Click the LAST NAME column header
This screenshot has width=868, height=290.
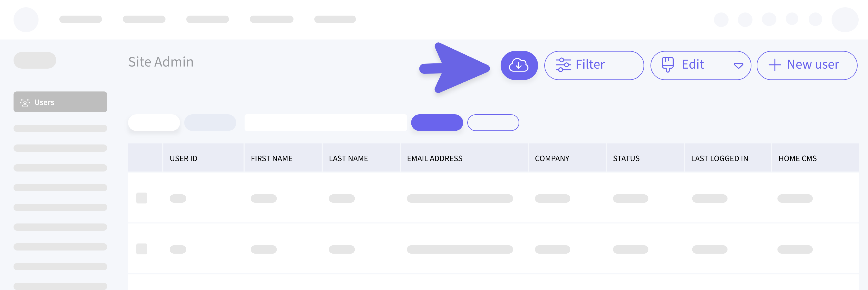348,159
